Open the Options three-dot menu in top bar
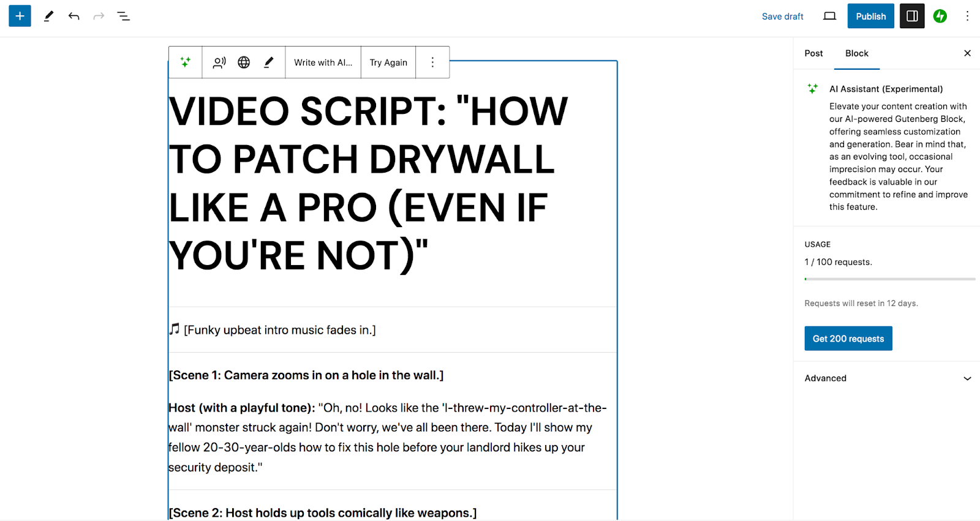980x521 pixels. coord(967,16)
